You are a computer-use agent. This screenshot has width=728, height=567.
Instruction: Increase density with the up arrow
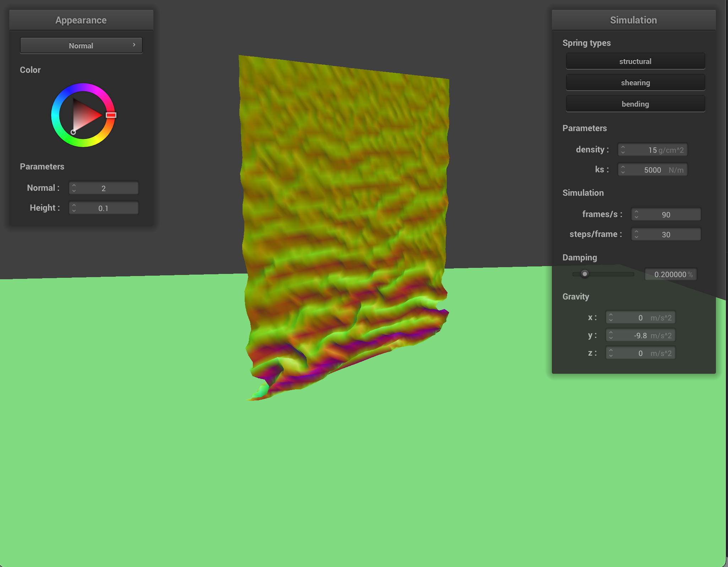(623, 147)
